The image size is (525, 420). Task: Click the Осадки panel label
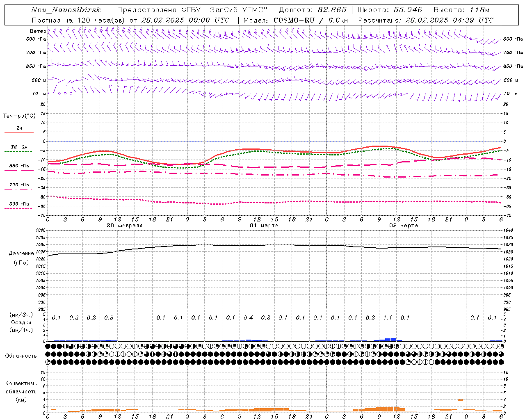point(21,322)
